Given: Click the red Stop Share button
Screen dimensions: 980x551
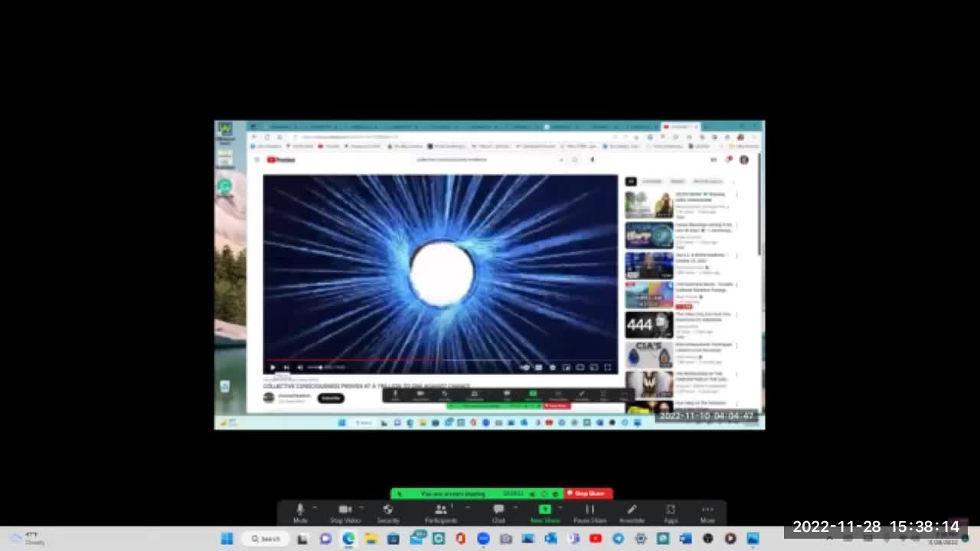Looking at the screenshot, I should click(x=589, y=494).
